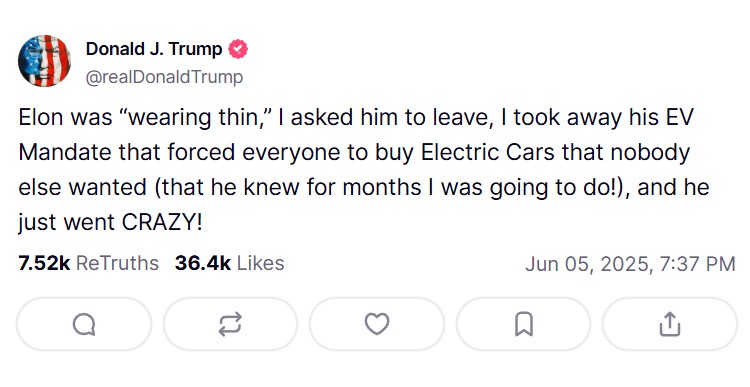Click "Mandate" at start of second line
Screen dimensions: 750x387
pyautogui.click(x=66, y=152)
